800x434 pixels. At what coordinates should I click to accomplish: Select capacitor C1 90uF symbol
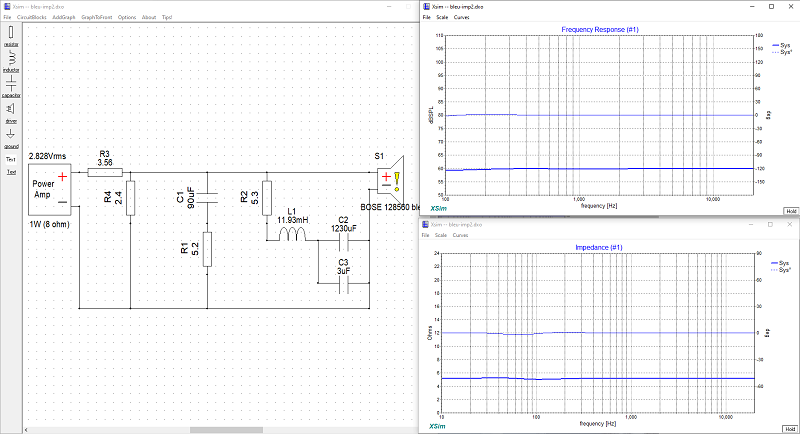[207, 198]
